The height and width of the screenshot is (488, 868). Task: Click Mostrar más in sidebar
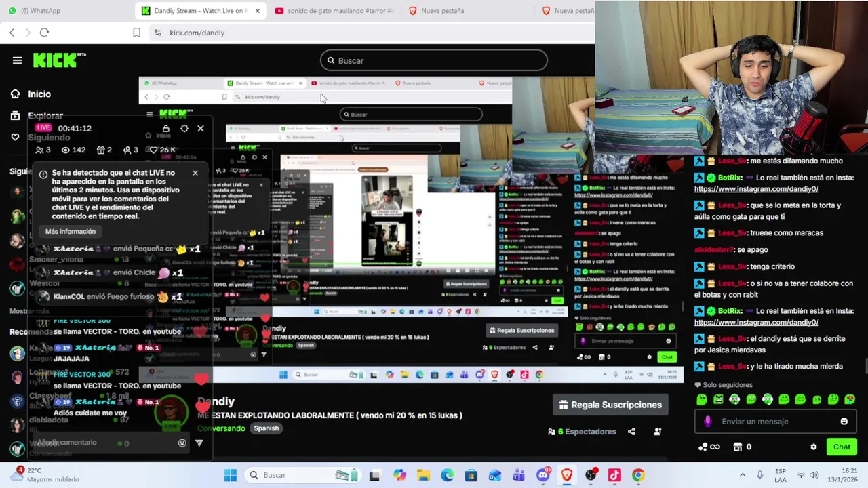(28, 311)
